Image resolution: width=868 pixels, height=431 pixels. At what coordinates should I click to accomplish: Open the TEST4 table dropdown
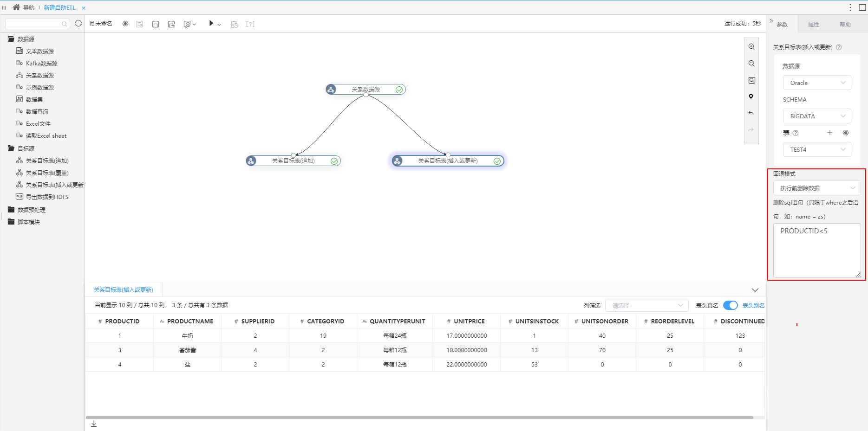(x=817, y=150)
